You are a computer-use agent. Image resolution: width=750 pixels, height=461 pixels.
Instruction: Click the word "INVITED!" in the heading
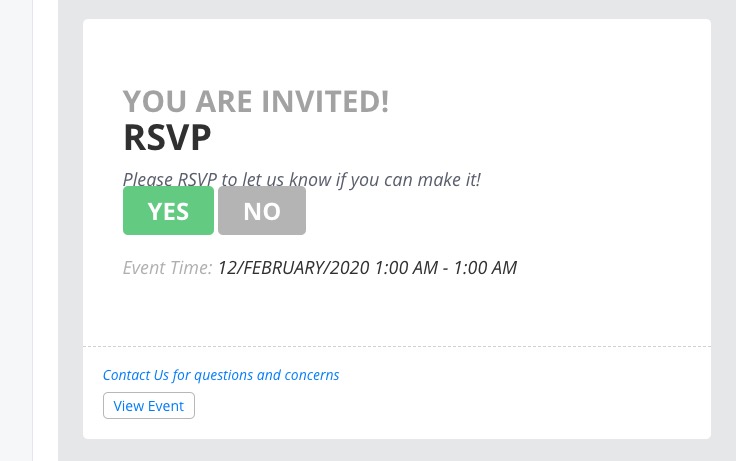click(x=326, y=101)
